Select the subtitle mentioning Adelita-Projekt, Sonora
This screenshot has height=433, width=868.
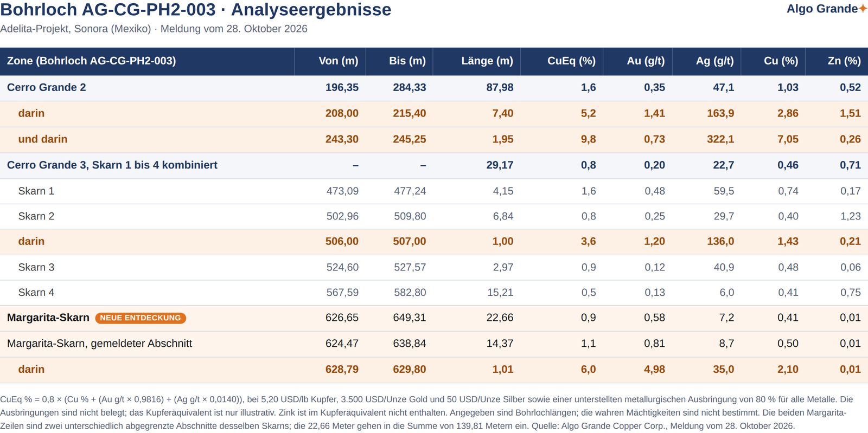click(154, 29)
